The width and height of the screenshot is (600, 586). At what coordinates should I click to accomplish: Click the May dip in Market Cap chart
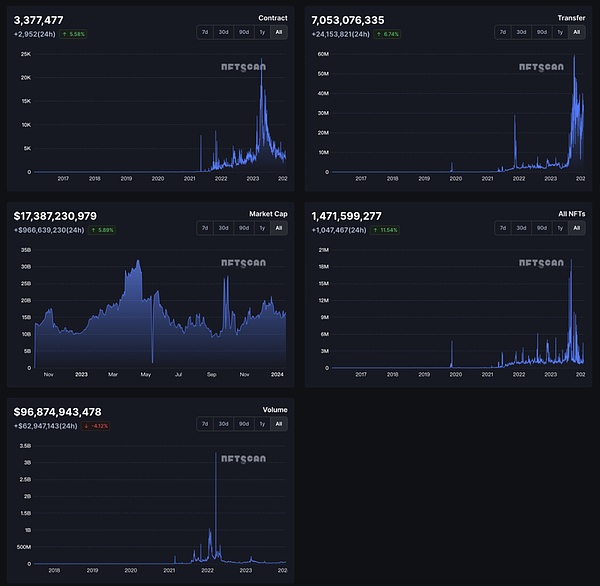click(x=152, y=358)
